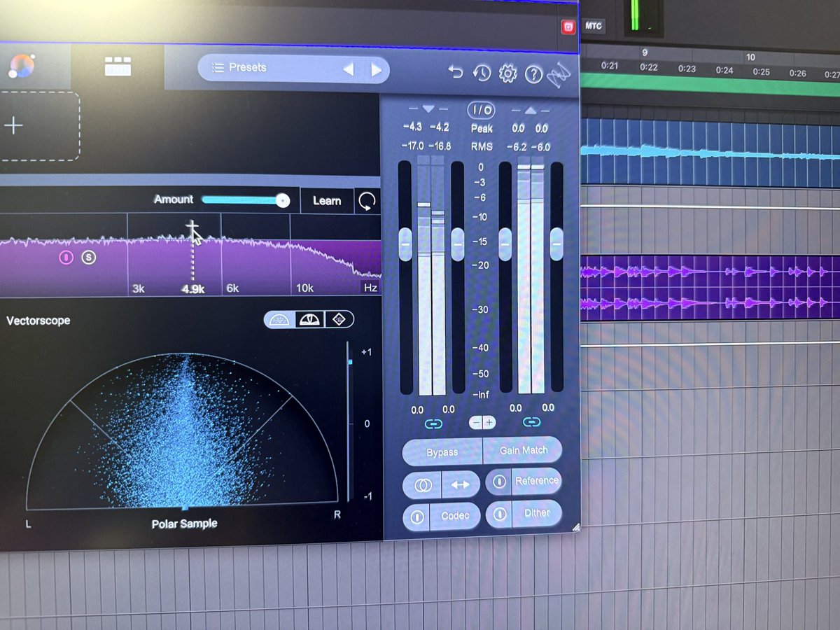Select Polar Level vectorscope mode icon
Viewport: 840px width, 630px height.
(309, 319)
